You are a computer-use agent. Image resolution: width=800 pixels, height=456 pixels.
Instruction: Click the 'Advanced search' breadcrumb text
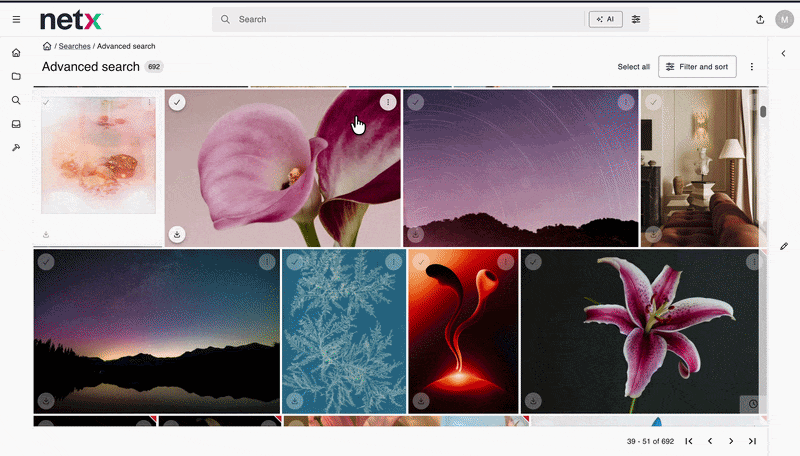pos(126,46)
